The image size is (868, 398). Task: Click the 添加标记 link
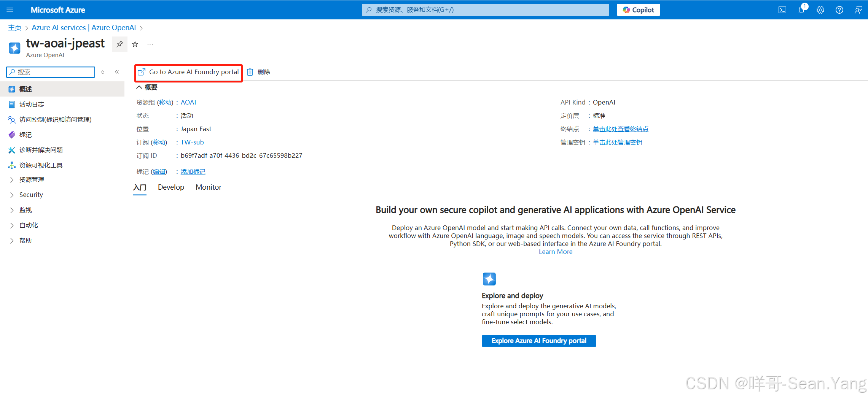tap(193, 172)
